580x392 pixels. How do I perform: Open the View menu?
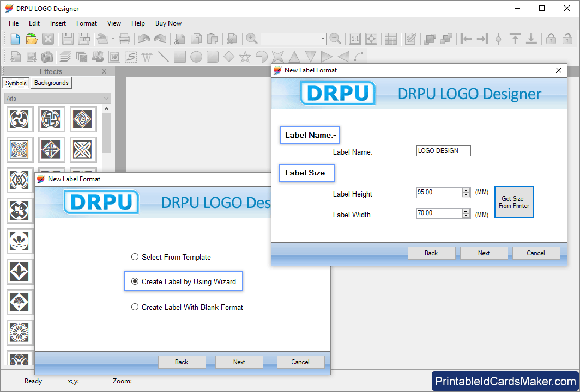(x=114, y=23)
